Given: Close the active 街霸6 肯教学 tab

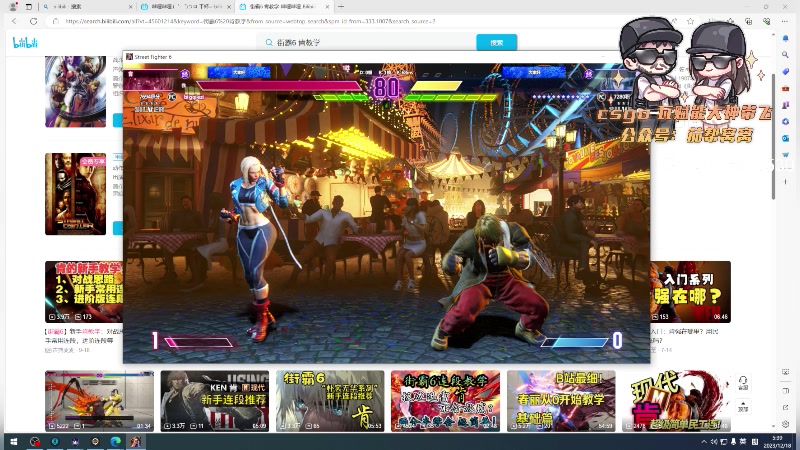Looking at the screenshot, I should tap(327, 7).
